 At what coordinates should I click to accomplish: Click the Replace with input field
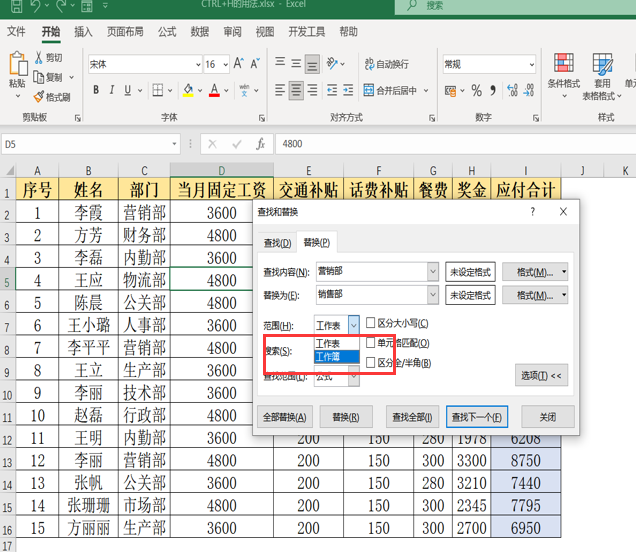tap(372, 295)
